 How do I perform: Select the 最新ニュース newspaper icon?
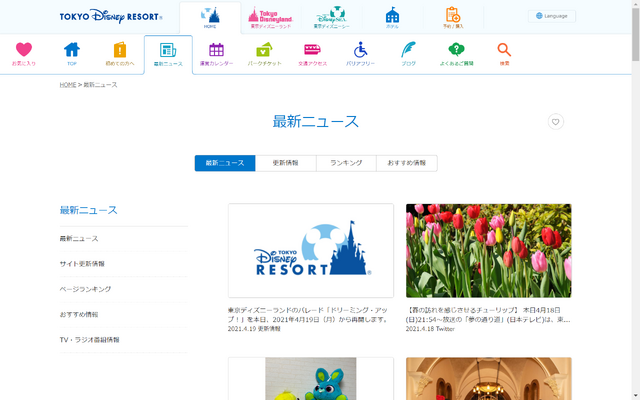point(168,50)
